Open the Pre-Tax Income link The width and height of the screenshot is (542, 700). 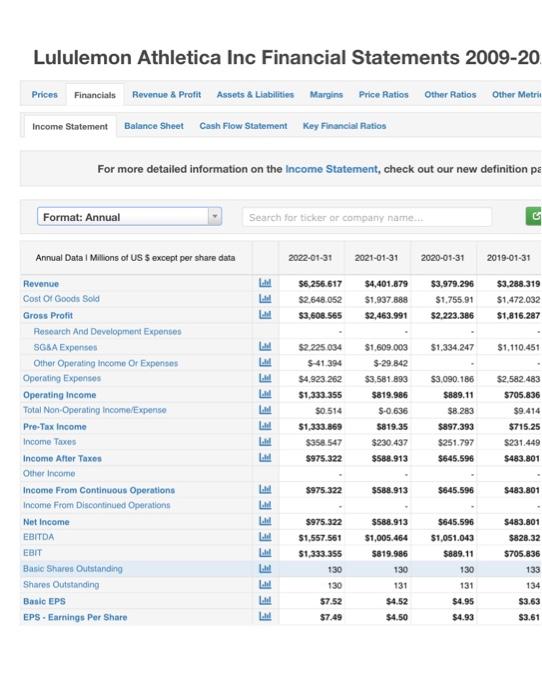pyautogui.click(x=54, y=427)
